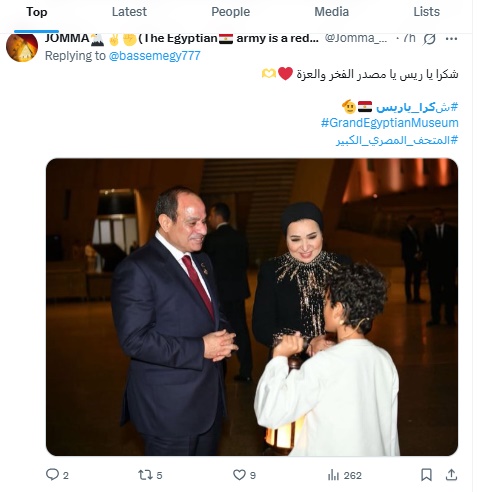
Task: Switch to the Lists tab
Action: pos(427,12)
